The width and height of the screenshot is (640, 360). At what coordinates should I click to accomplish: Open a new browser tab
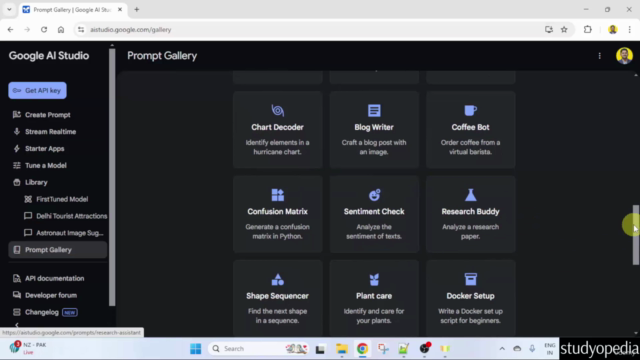[x=137, y=9]
